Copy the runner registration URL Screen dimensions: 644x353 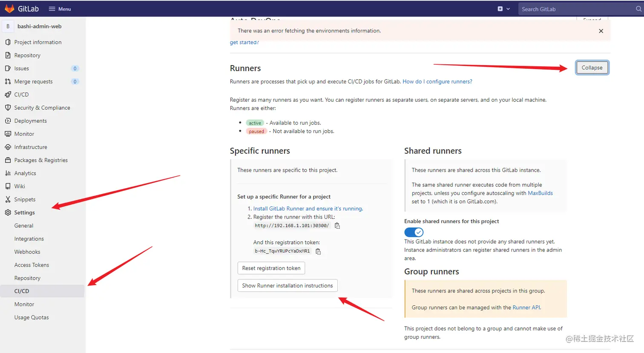(x=337, y=226)
